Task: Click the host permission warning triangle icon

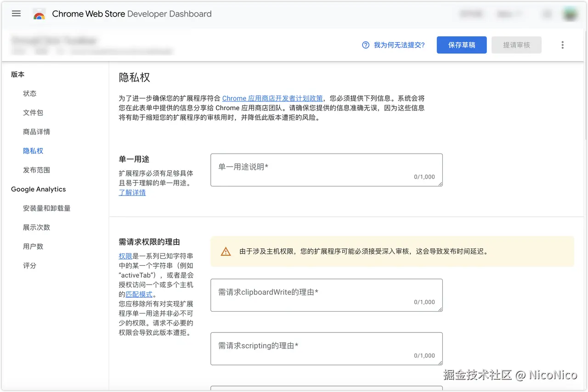Action: [x=226, y=252]
